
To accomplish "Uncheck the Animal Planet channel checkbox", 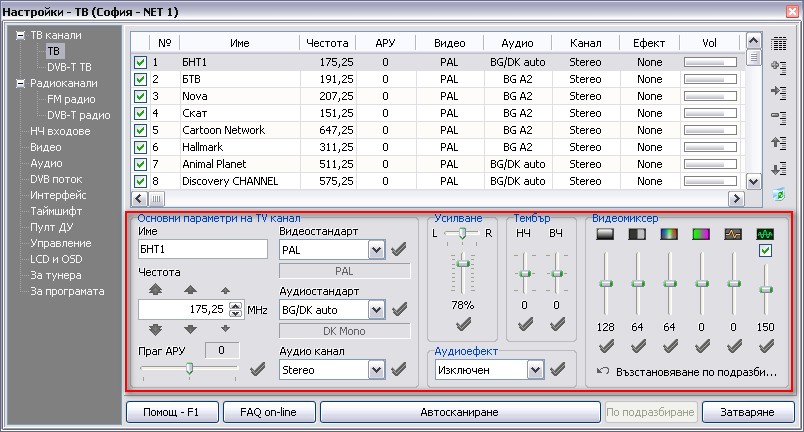I will point(140,164).
